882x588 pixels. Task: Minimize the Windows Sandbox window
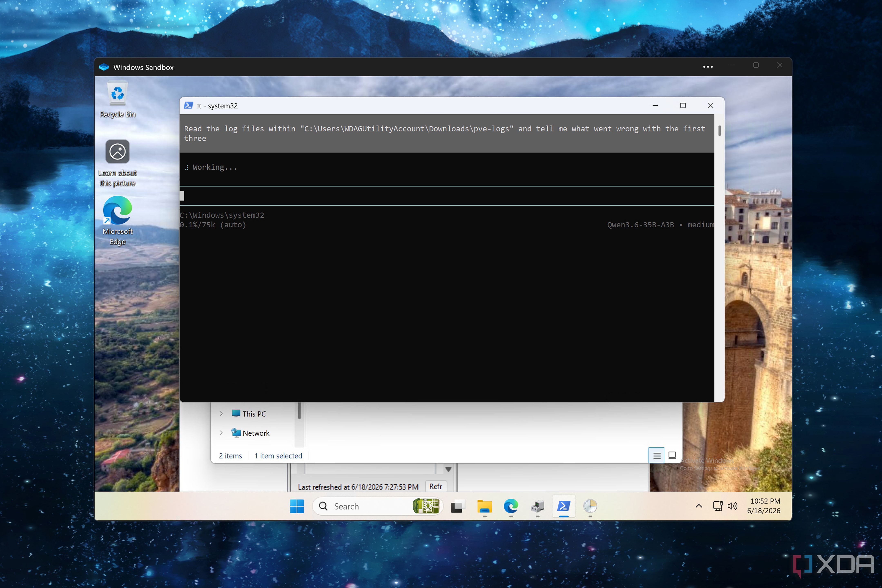(x=732, y=65)
